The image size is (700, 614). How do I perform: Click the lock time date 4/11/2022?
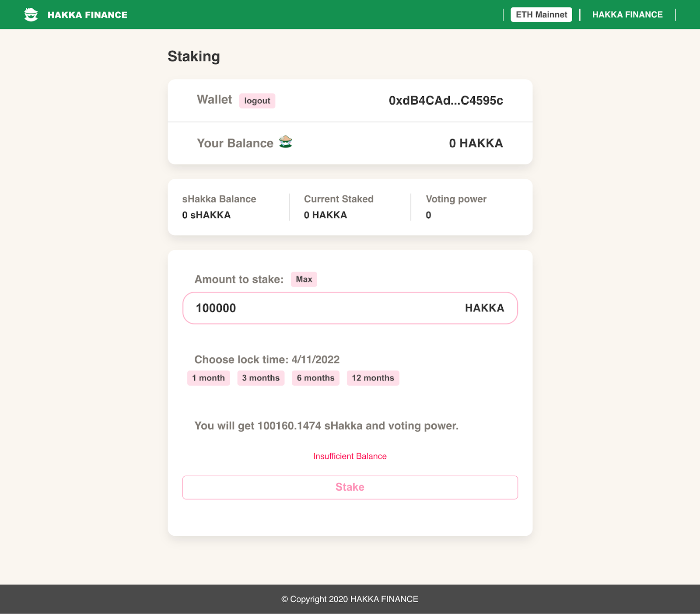[316, 359]
